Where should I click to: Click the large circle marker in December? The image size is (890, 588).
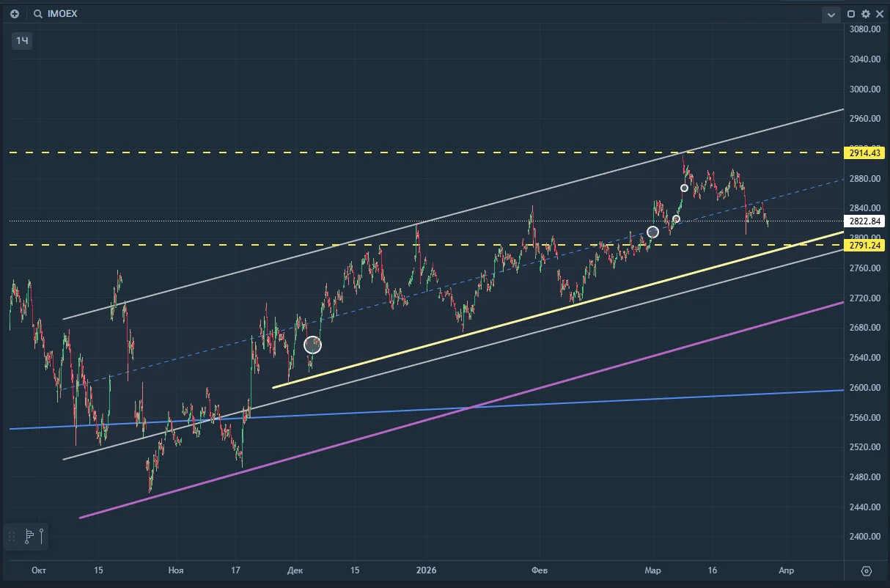312,345
